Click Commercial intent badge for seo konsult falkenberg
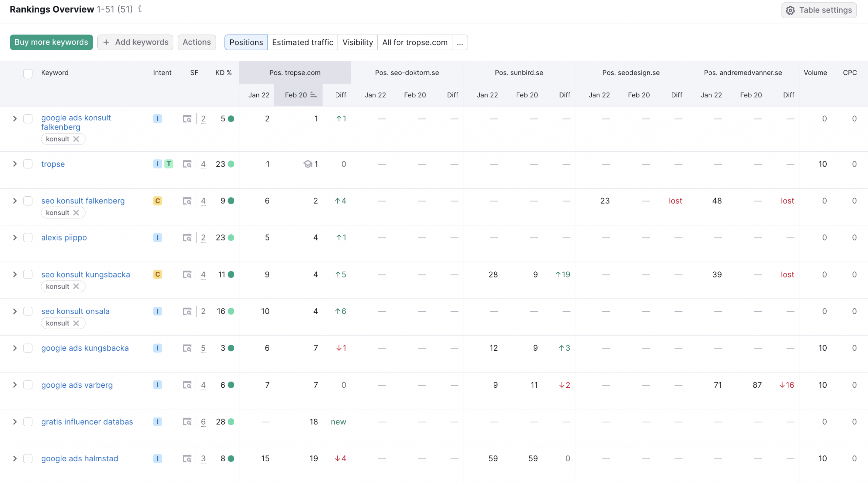The width and height of the screenshot is (868, 483). tap(158, 201)
